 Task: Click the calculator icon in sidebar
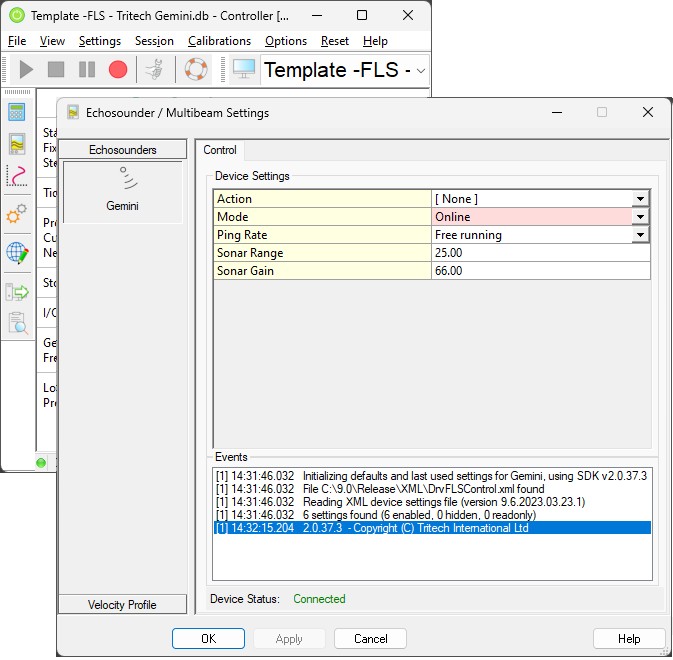pos(17,111)
